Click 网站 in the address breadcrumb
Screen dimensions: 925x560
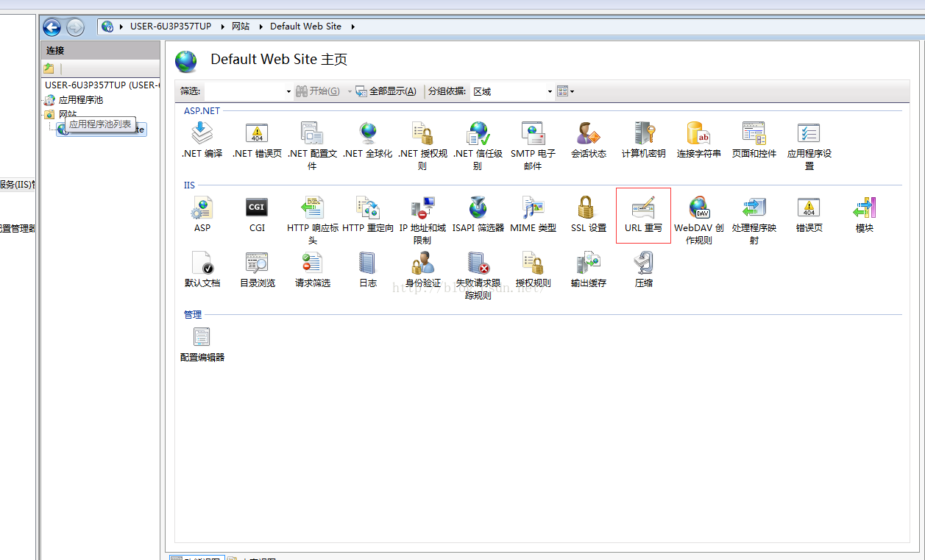(241, 26)
